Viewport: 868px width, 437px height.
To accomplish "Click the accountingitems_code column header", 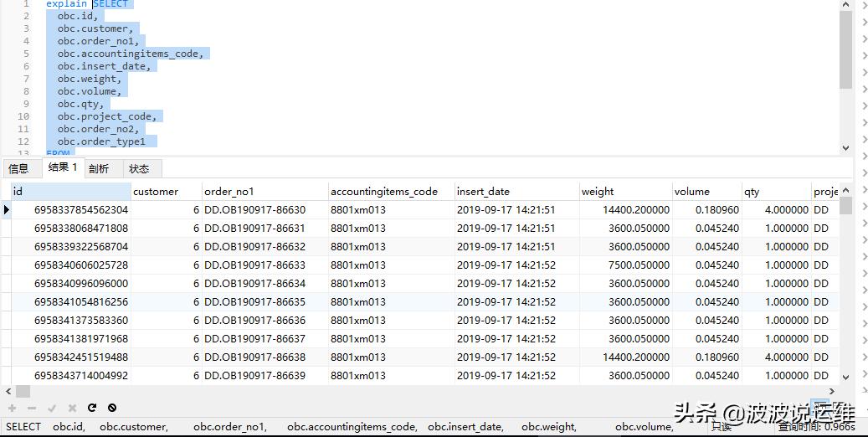I will coord(390,191).
